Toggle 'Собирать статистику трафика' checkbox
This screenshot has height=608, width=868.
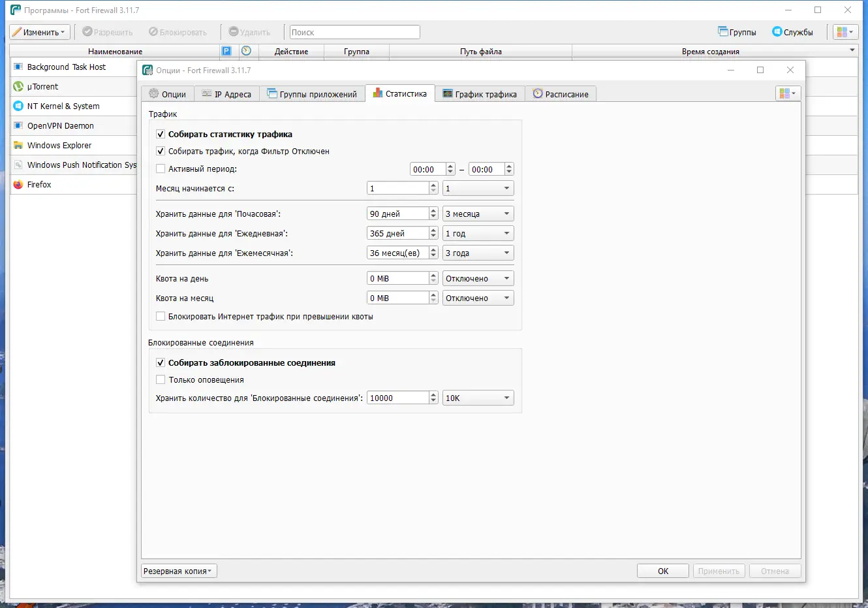pos(161,134)
